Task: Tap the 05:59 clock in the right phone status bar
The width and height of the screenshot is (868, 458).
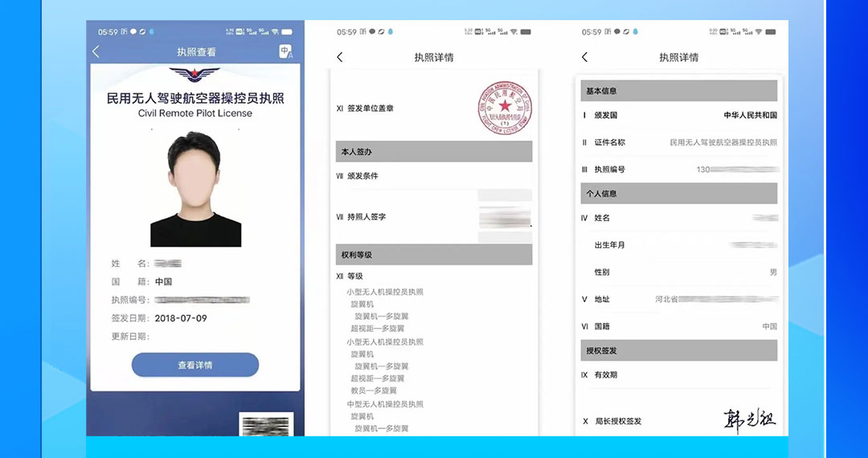Action: pos(591,32)
